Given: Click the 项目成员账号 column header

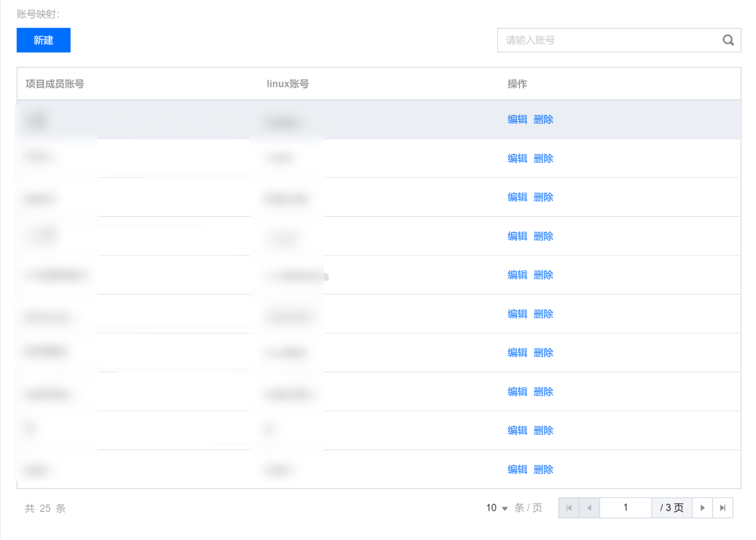Looking at the screenshot, I should pyautogui.click(x=55, y=84).
